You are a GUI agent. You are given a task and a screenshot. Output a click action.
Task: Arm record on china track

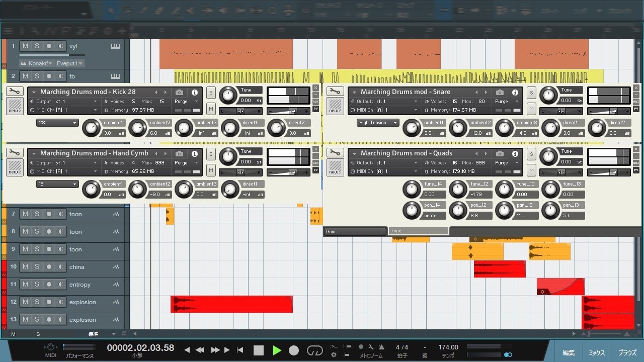49,267
